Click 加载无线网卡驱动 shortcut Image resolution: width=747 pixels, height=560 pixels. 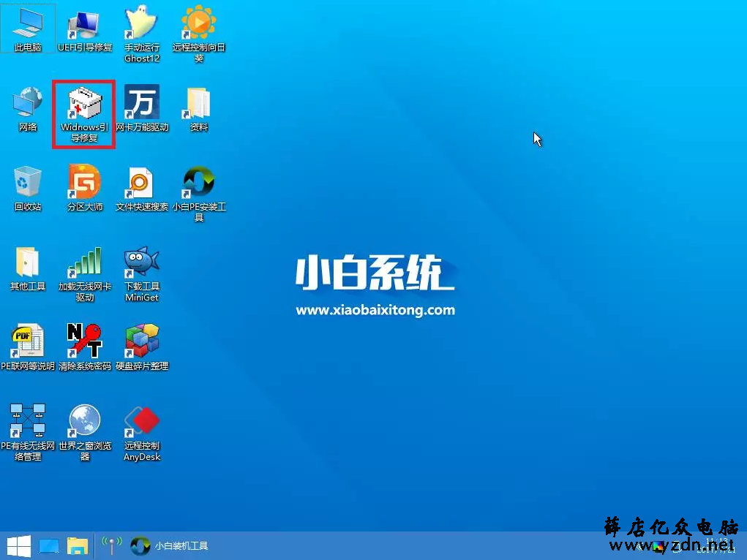[x=85, y=273]
